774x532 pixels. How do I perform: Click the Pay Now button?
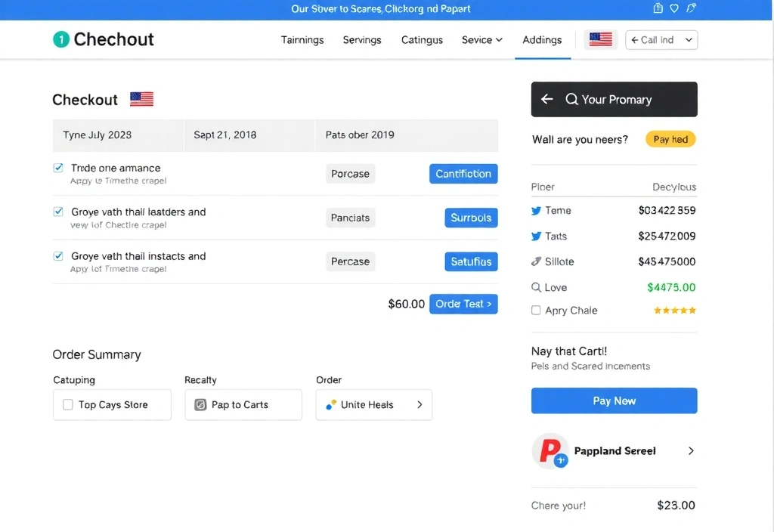614,401
